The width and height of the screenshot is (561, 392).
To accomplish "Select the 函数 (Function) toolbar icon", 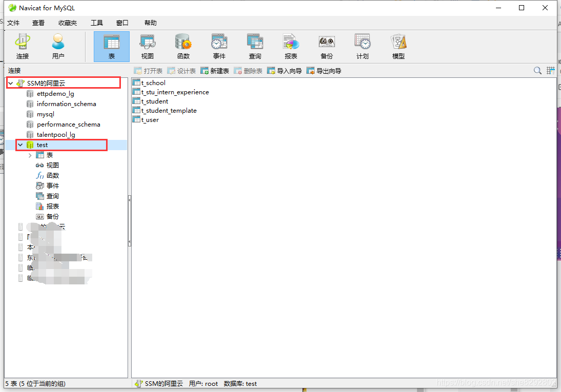I will [183, 47].
